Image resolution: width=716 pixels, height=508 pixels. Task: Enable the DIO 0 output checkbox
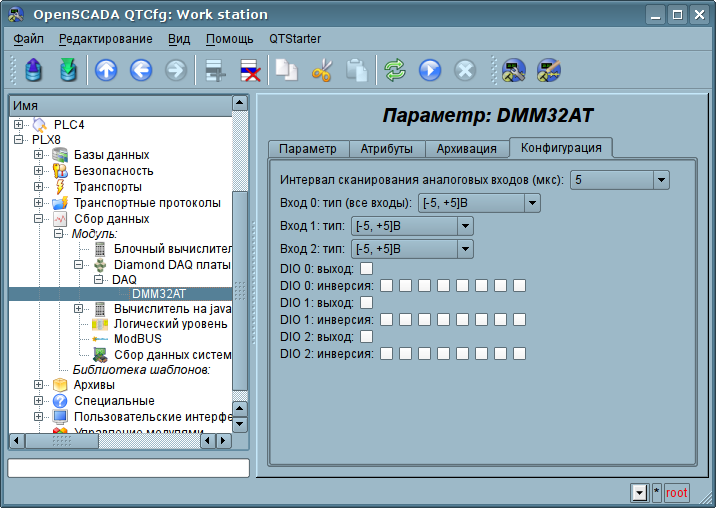pos(367,268)
